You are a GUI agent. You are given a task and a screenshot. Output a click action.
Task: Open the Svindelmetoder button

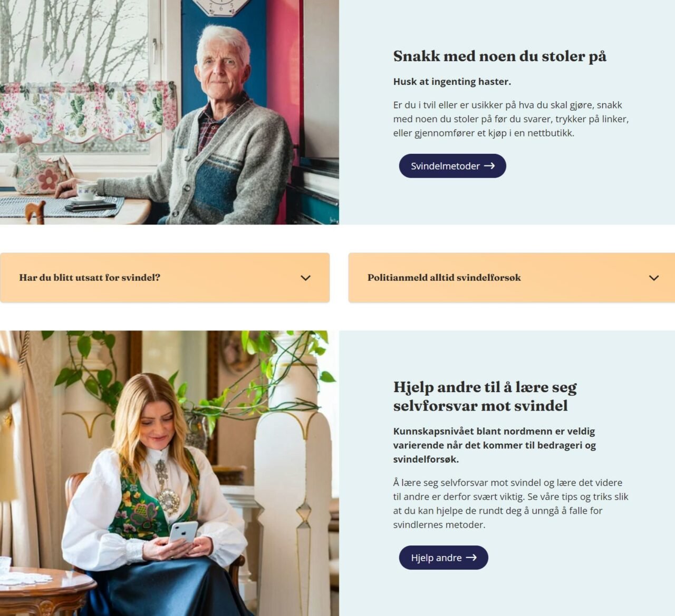pyautogui.click(x=452, y=166)
